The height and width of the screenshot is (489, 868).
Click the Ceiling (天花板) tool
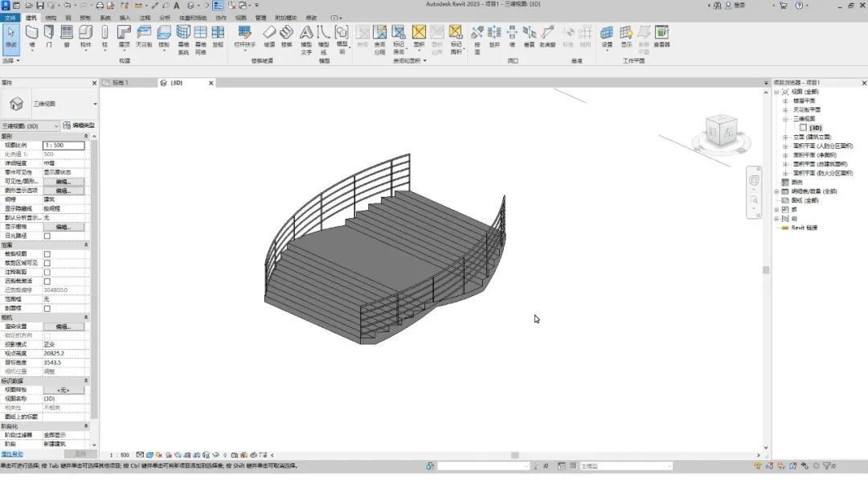click(x=144, y=36)
